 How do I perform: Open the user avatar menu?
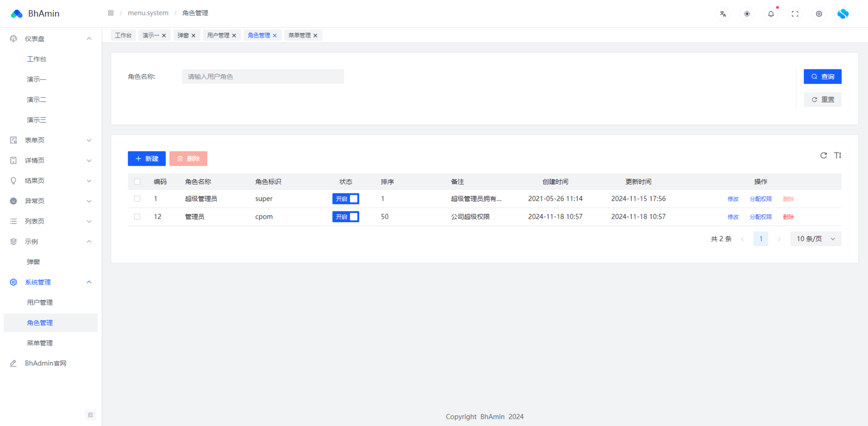(843, 14)
